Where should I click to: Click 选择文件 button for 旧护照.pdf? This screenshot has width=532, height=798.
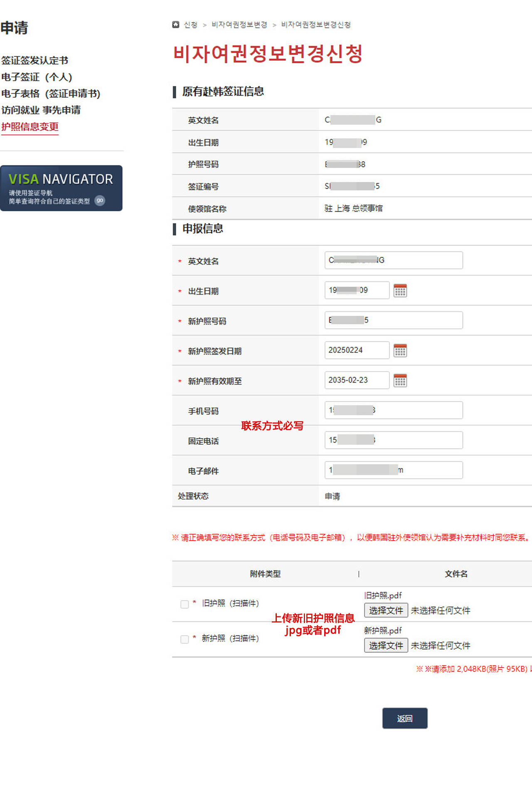386,610
